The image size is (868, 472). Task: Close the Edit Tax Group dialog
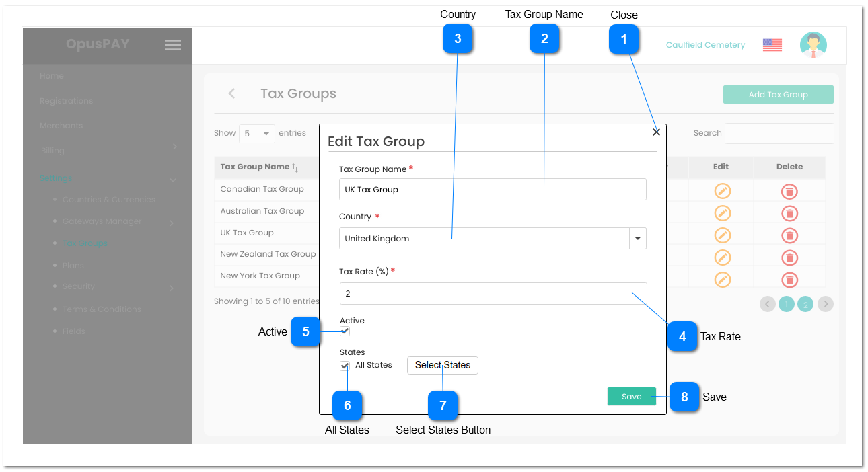coord(656,132)
